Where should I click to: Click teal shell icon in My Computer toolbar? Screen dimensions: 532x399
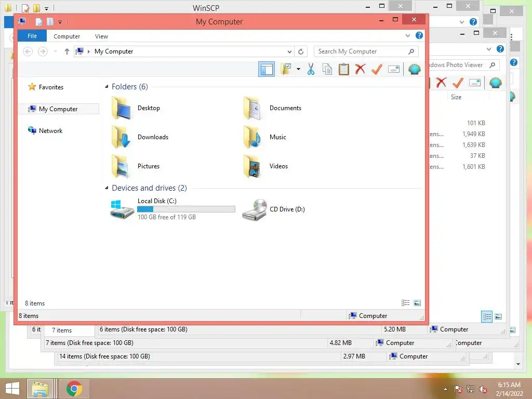tap(414, 69)
